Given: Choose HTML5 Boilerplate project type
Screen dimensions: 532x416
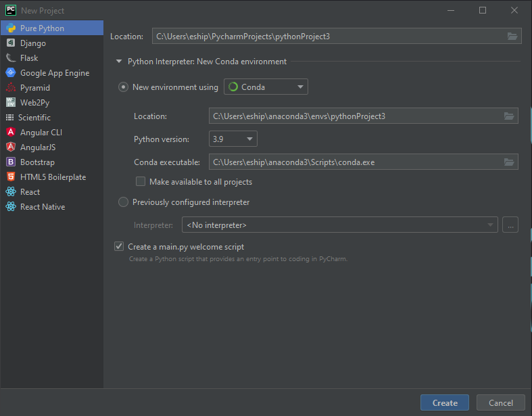Looking at the screenshot, I should point(52,177).
